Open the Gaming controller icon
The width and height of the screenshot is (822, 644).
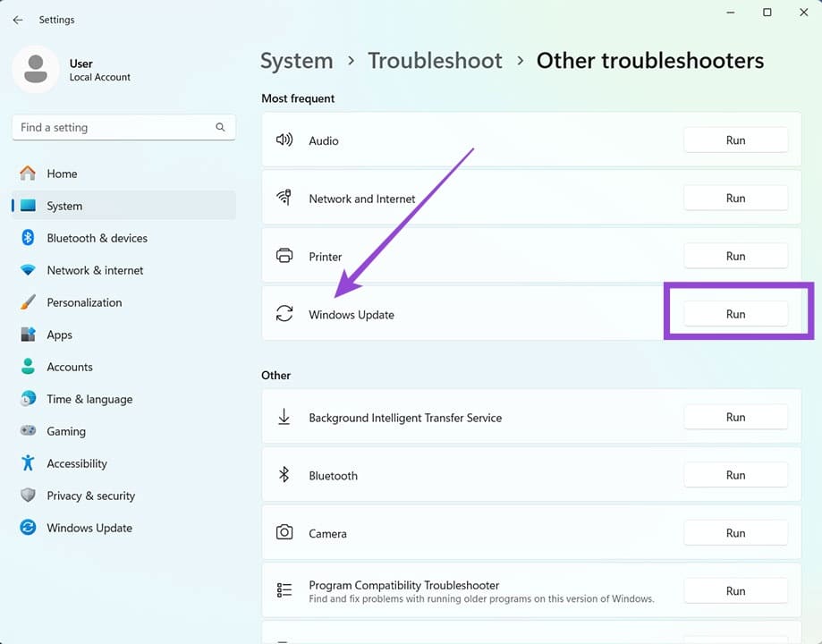click(28, 431)
